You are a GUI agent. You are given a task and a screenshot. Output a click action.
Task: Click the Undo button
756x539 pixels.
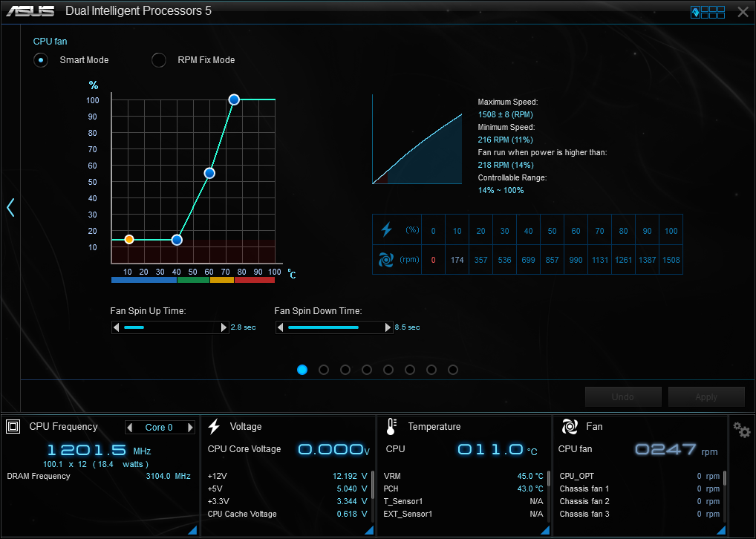point(623,396)
